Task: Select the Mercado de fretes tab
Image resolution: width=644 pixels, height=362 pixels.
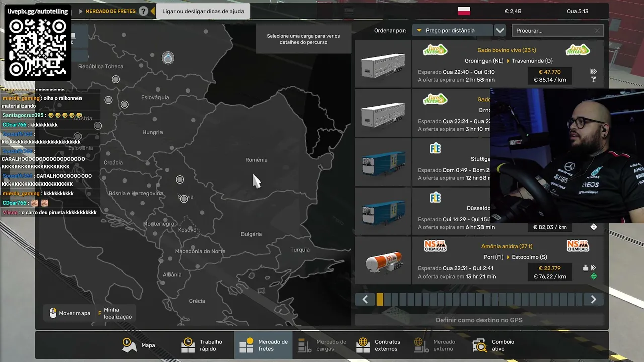Action: (264, 345)
